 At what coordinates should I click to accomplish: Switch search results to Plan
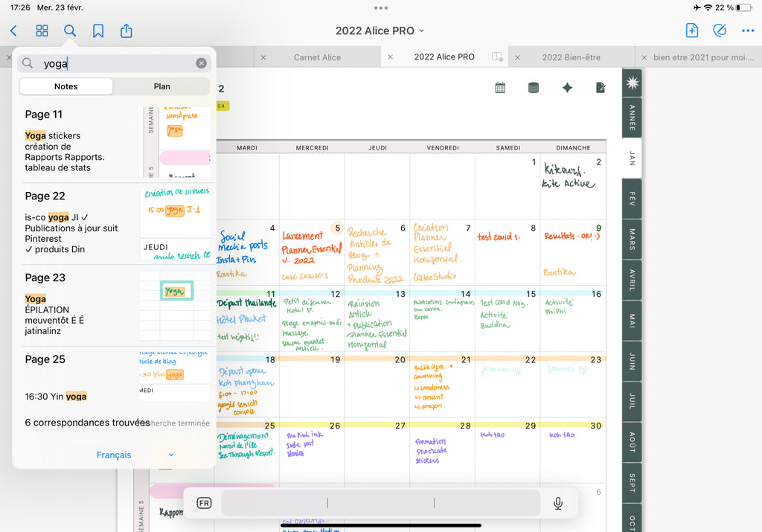[x=161, y=86]
